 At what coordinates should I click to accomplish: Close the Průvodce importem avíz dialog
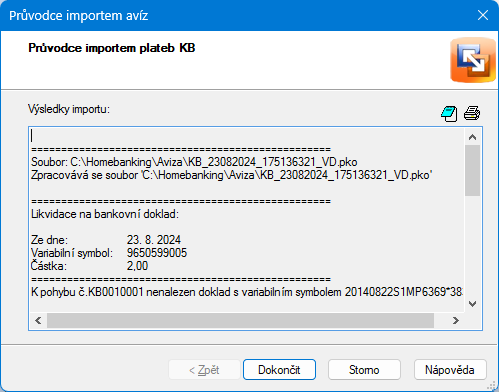point(483,15)
